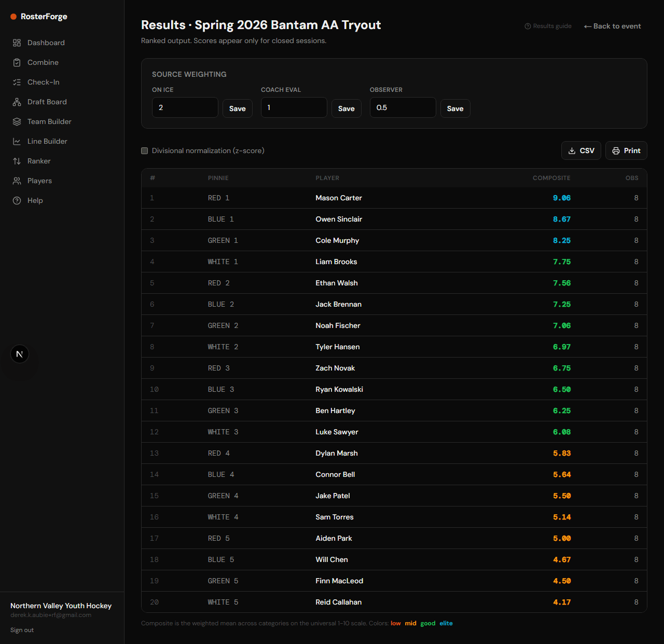Click into the On Ice weight field
The image size is (664, 644).
[185, 107]
